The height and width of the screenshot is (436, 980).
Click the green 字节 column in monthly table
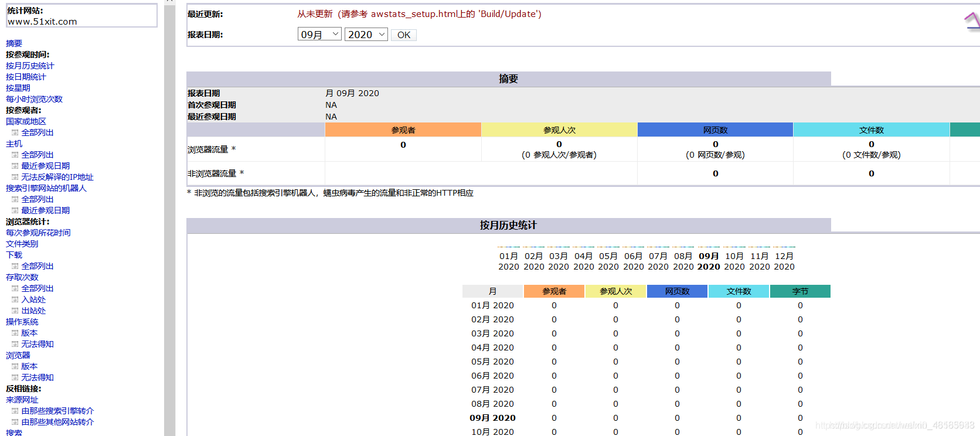(800, 291)
